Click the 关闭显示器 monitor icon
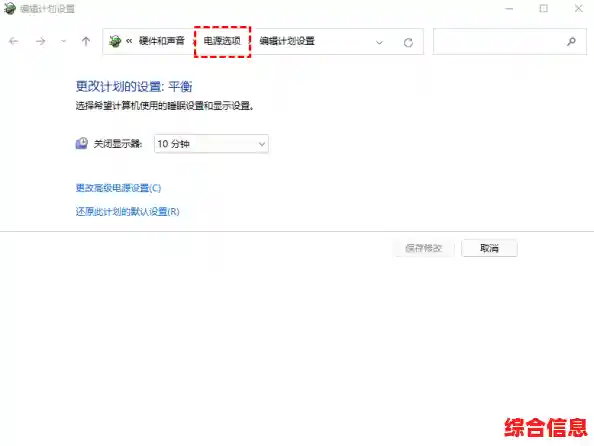 [x=81, y=143]
